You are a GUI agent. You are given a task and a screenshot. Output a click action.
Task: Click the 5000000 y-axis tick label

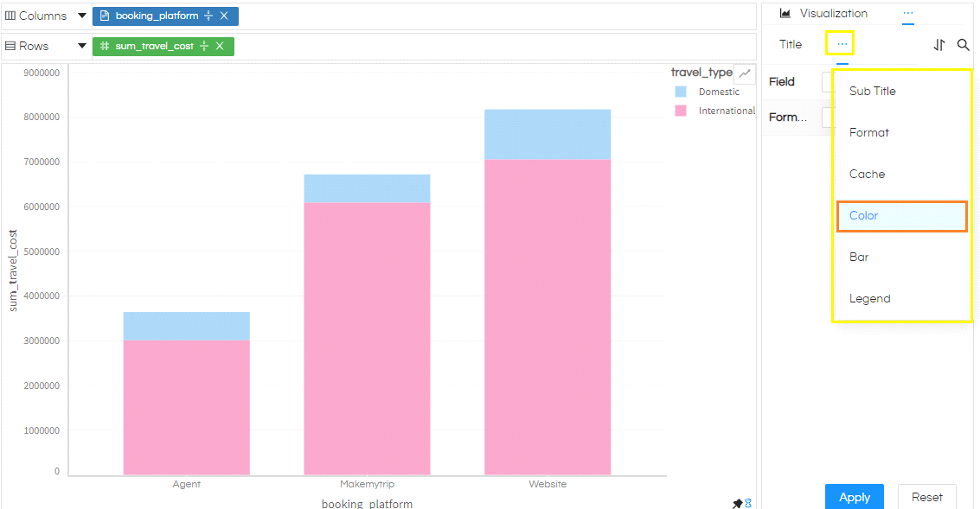(42, 251)
